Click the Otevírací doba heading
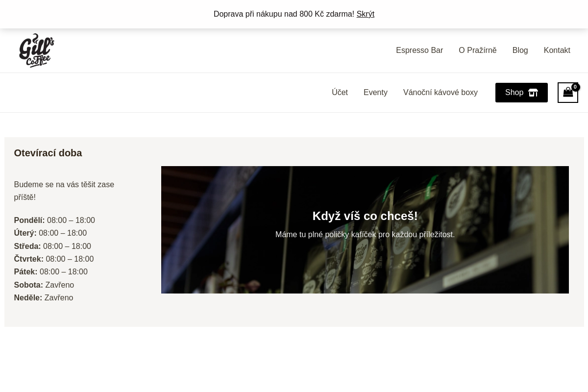 coord(48,153)
